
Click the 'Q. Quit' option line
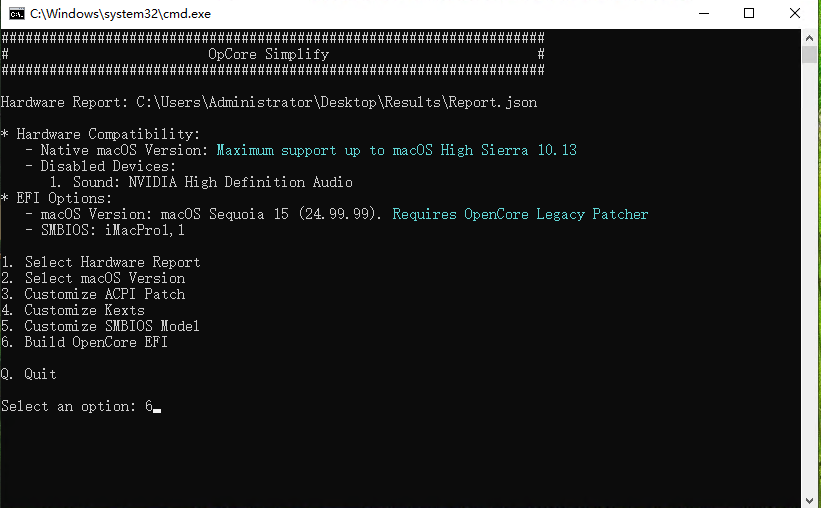(x=29, y=374)
